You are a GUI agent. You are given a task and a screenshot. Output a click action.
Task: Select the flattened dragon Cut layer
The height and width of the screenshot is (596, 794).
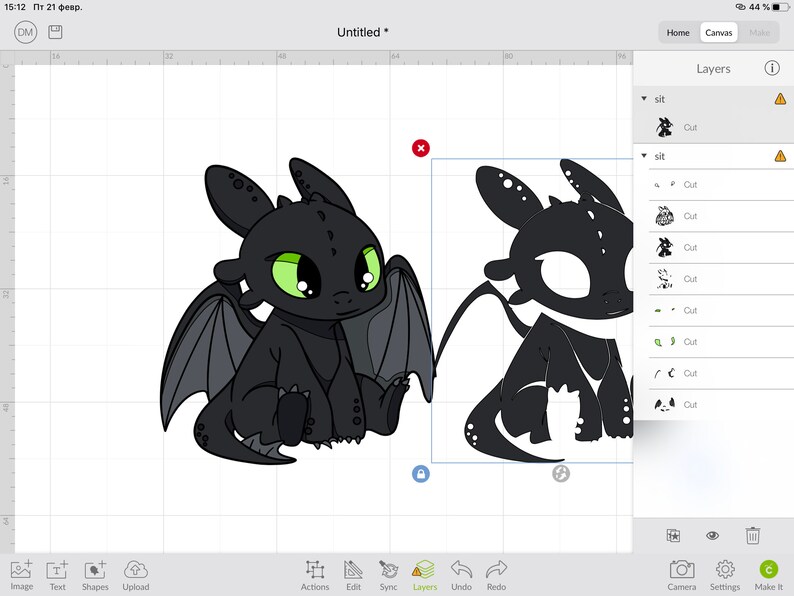714,128
